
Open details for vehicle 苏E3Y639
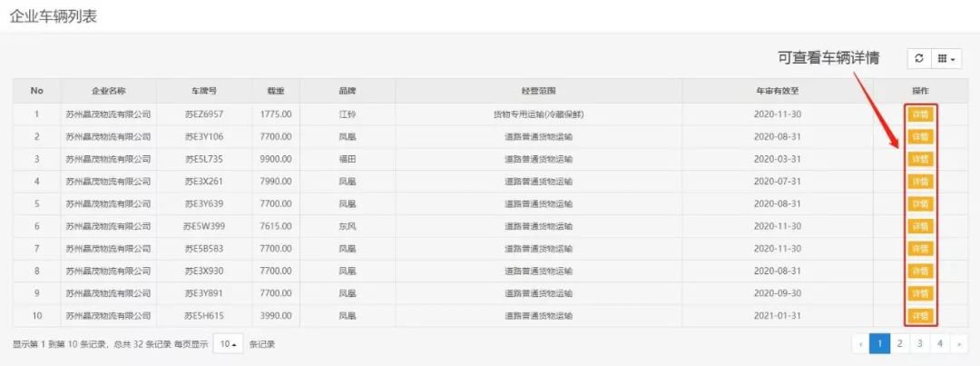click(920, 204)
